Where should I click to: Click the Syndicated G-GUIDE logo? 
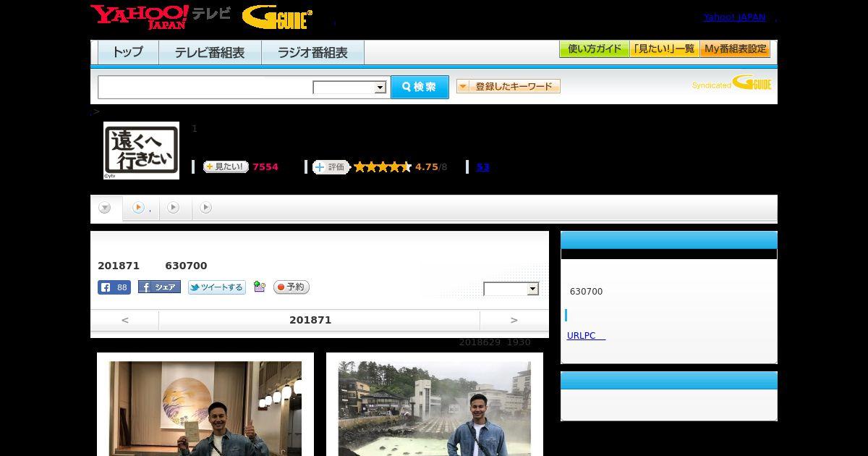click(732, 83)
